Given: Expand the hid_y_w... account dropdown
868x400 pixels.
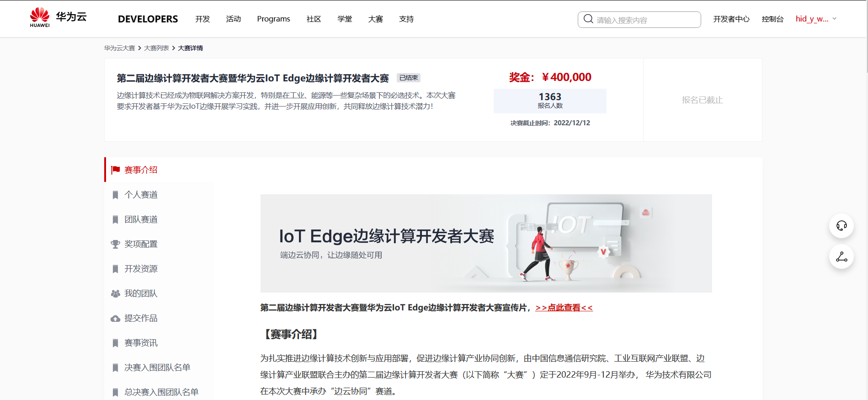Looking at the screenshot, I should [816, 19].
